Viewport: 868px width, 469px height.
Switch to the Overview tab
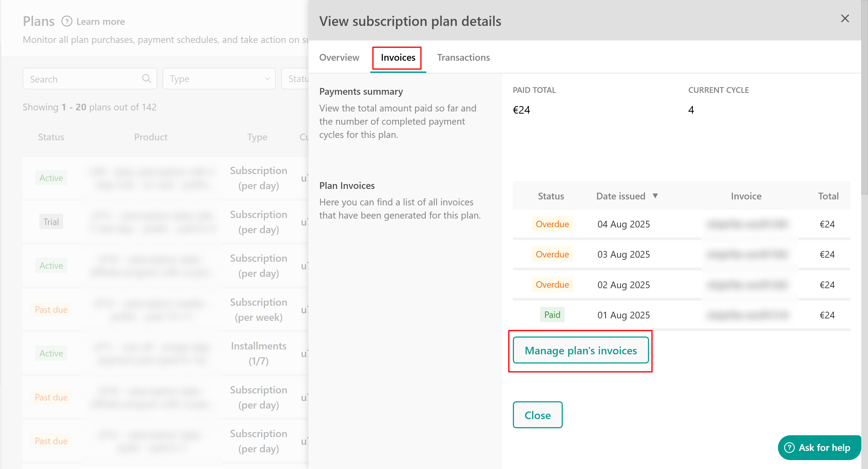[339, 58]
